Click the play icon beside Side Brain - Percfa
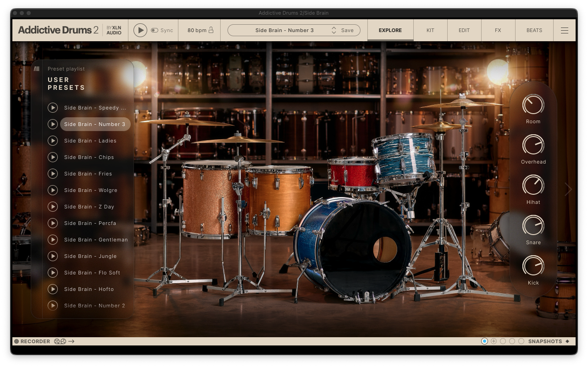588x367 pixels. (x=53, y=223)
